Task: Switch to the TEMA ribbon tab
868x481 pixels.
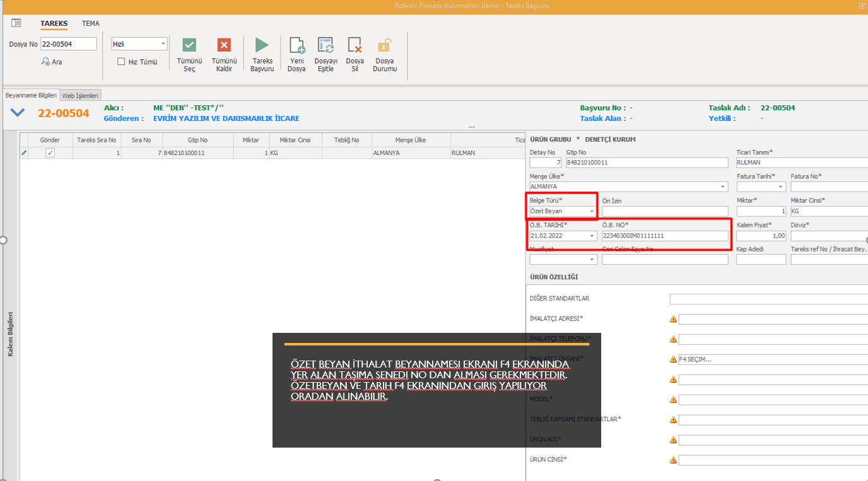Action: [x=90, y=23]
